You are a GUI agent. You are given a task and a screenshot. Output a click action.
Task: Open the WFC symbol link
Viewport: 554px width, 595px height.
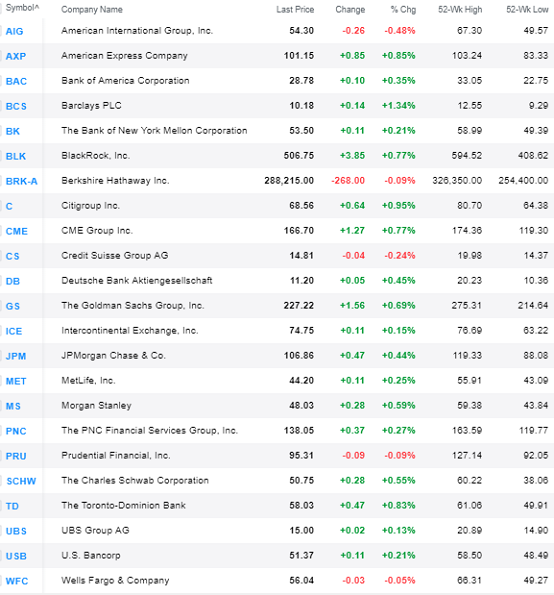[x=17, y=581]
